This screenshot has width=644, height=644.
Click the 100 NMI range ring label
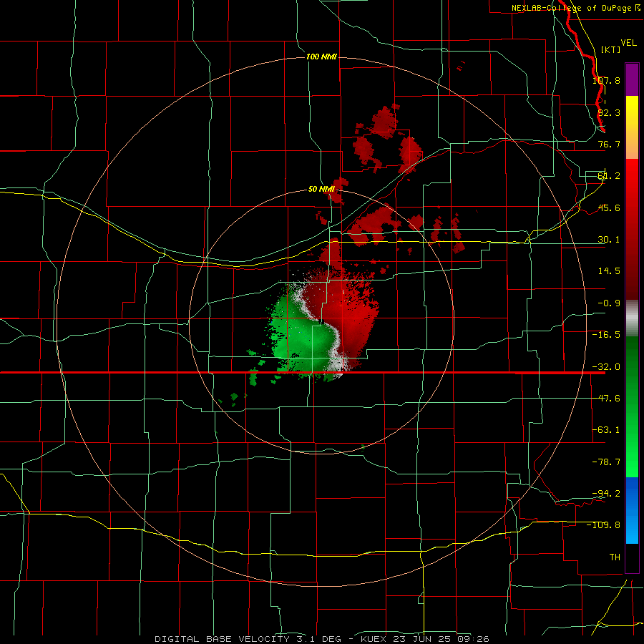[321, 57]
